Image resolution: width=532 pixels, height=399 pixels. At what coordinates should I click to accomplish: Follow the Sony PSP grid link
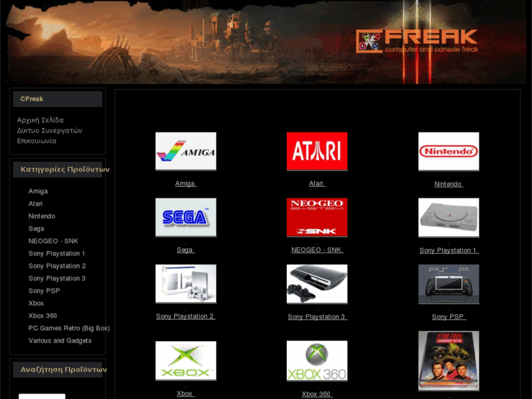(449, 317)
